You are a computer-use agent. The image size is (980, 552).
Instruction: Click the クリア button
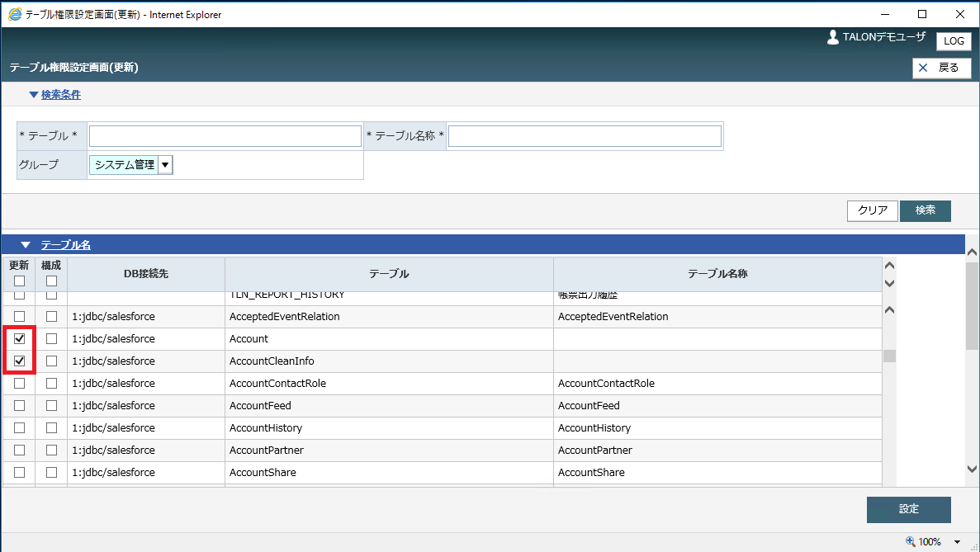pos(873,210)
